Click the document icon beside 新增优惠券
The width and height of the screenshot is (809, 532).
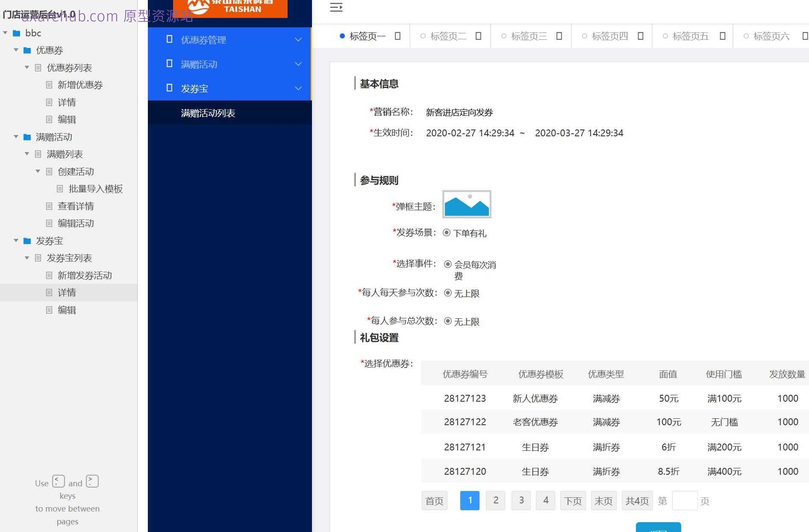coord(49,85)
